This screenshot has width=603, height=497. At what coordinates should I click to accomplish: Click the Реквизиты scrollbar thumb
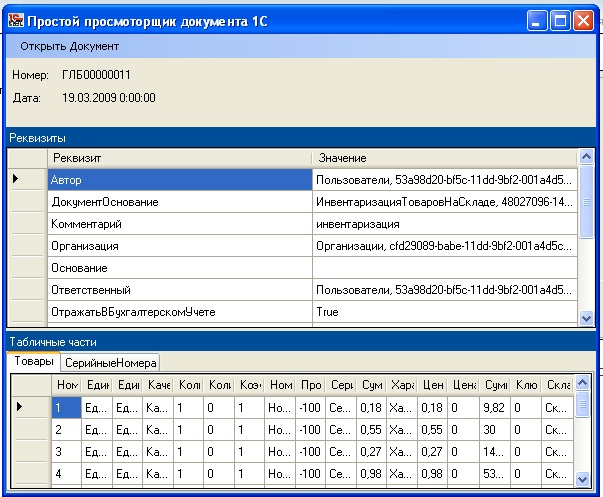586,202
